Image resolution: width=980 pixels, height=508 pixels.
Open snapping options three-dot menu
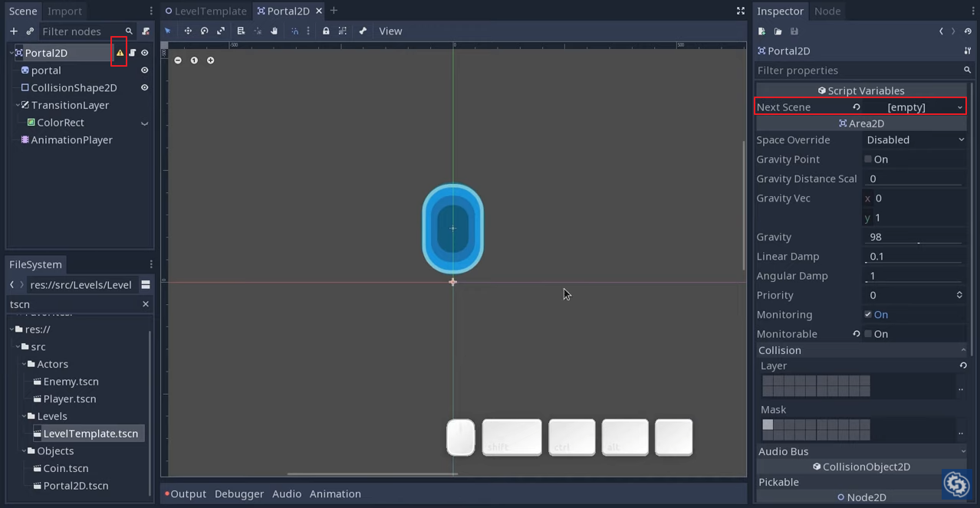click(308, 31)
